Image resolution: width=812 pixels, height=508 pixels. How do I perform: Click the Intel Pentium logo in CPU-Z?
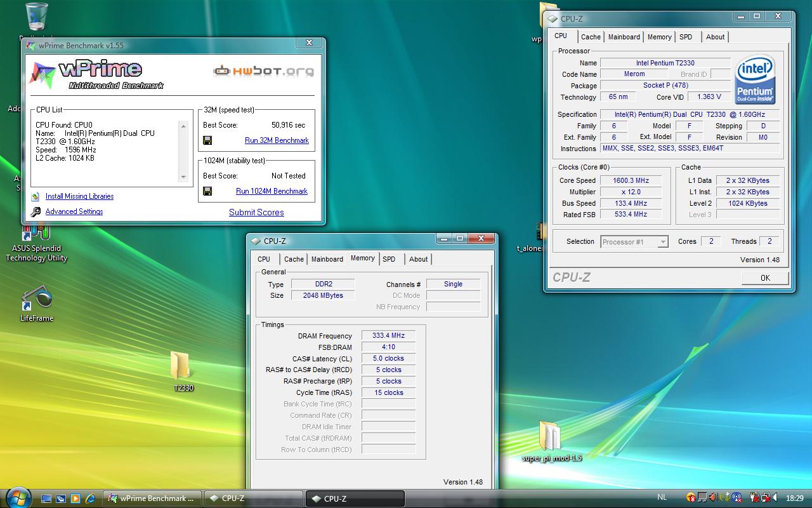pyautogui.click(x=755, y=81)
